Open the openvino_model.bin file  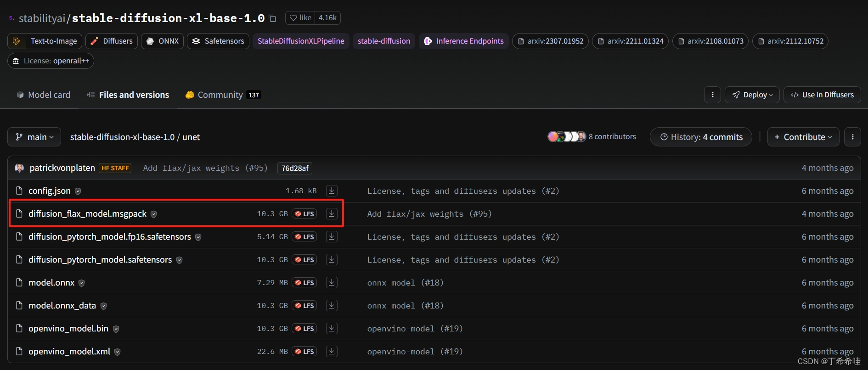(x=68, y=328)
